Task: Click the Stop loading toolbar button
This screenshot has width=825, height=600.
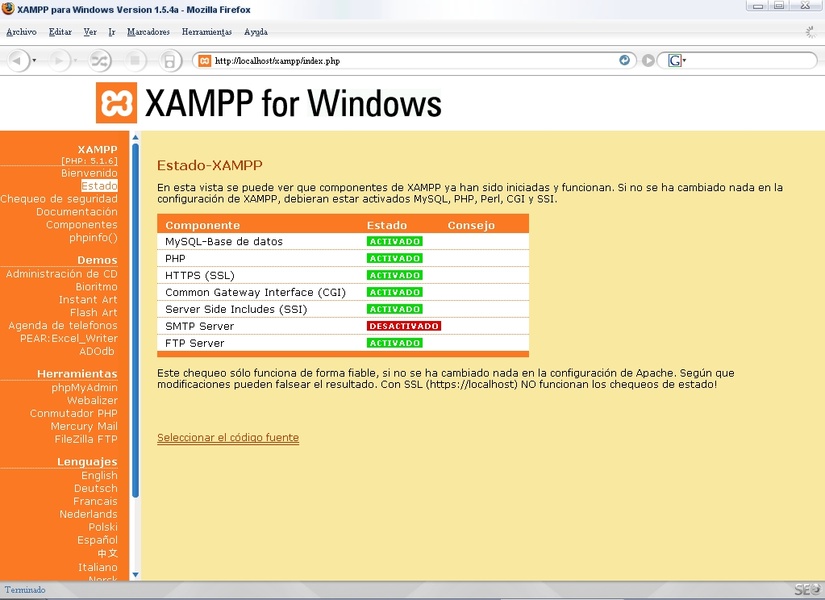Action: [x=135, y=61]
